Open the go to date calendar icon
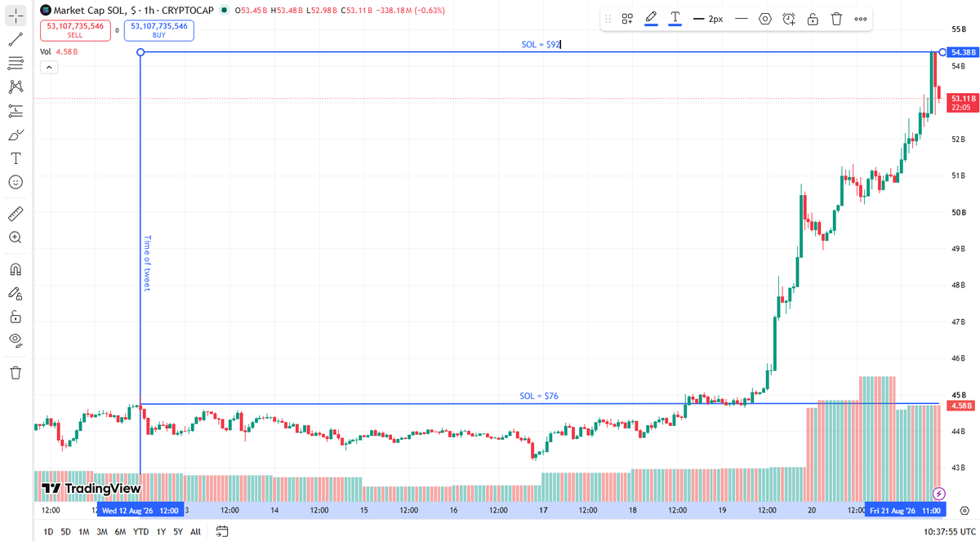 click(221, 531)
